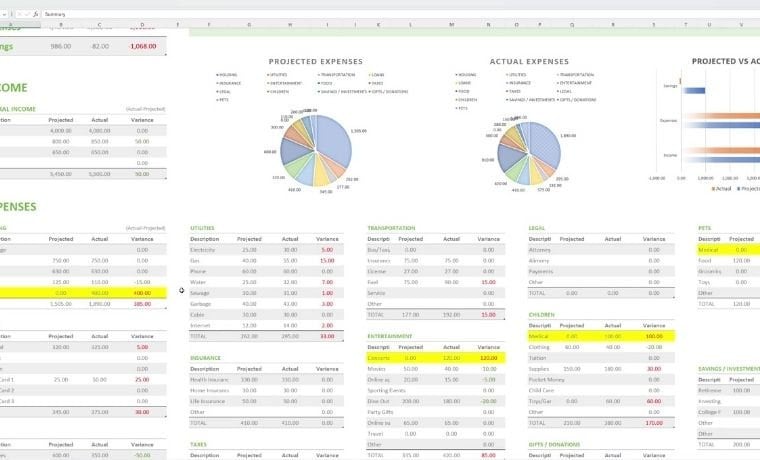The image size is (760, 460).
Task: Click the Children TOTAL variance cell 170.00
Action: [x=654, y=423]
